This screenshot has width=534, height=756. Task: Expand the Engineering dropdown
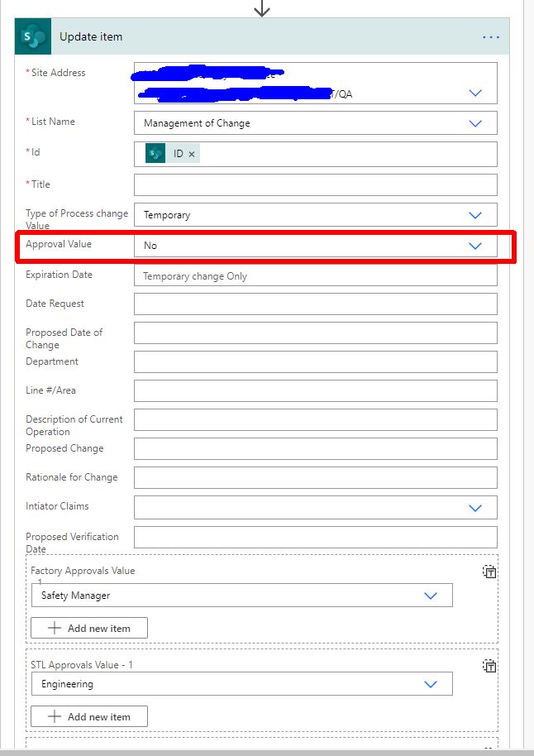click(431, 684)
